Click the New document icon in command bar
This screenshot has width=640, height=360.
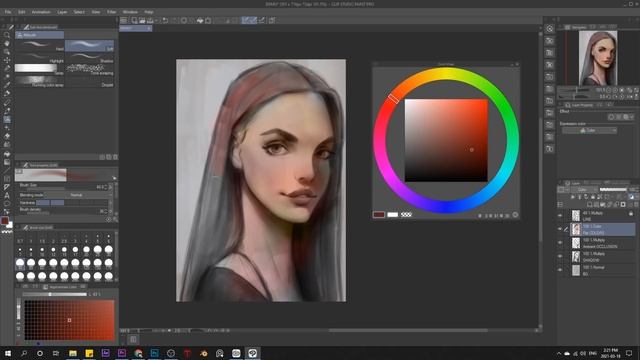pyautogui.click(x=134, y=20)
